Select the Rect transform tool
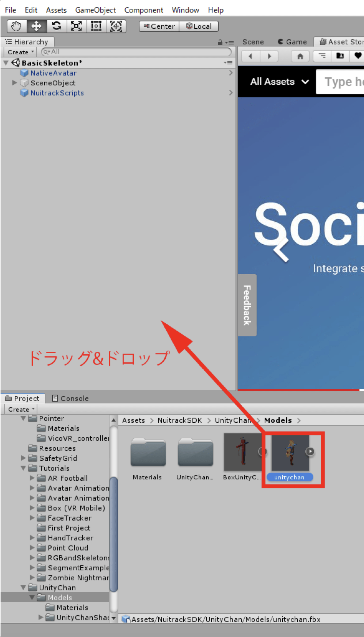Viewport: 364px width, 637px height. click(96, 26)
